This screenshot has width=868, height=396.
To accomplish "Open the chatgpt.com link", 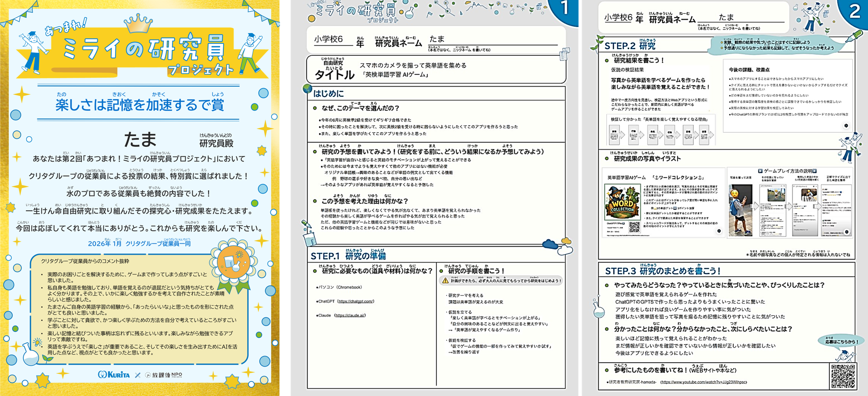I will (355, 301).
